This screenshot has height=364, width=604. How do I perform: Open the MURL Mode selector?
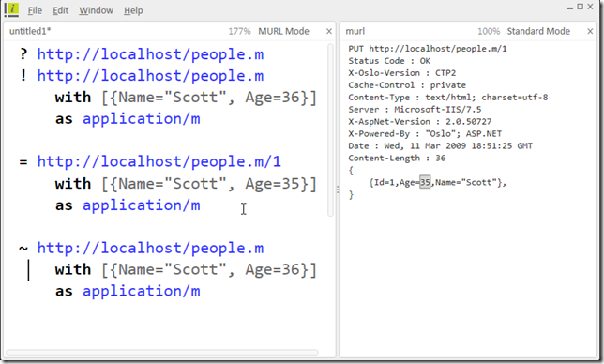point(283,31)
